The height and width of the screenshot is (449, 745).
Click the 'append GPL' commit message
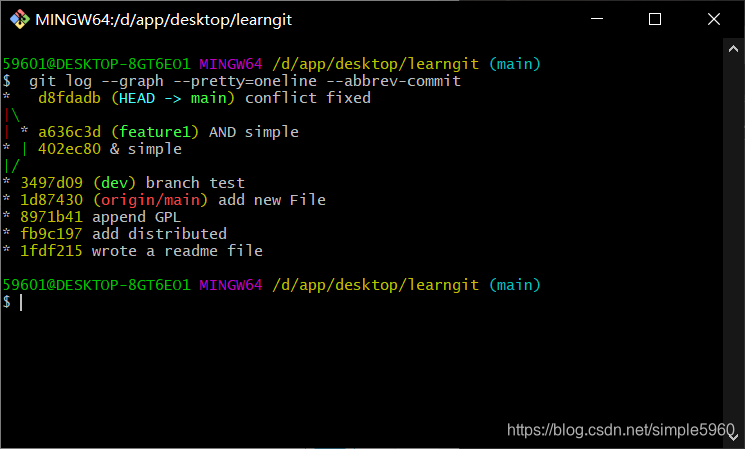tap(136, 218)
